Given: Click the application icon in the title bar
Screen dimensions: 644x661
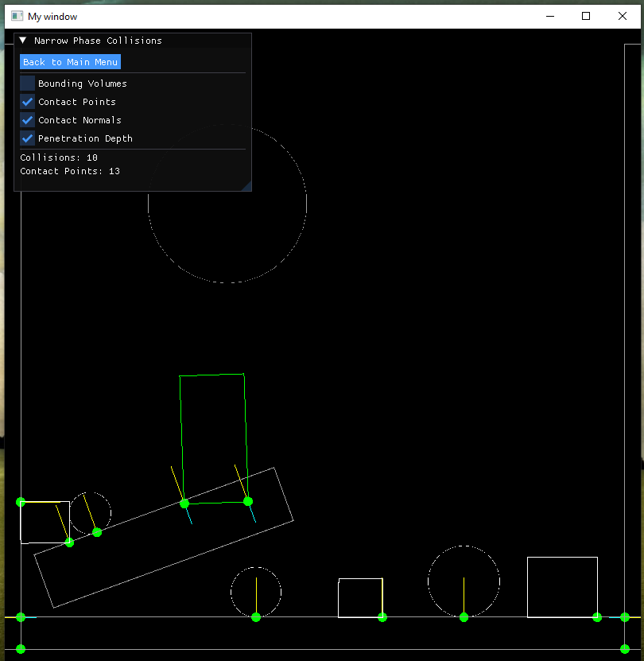Looking at the screenshot, I should point(16,15).
